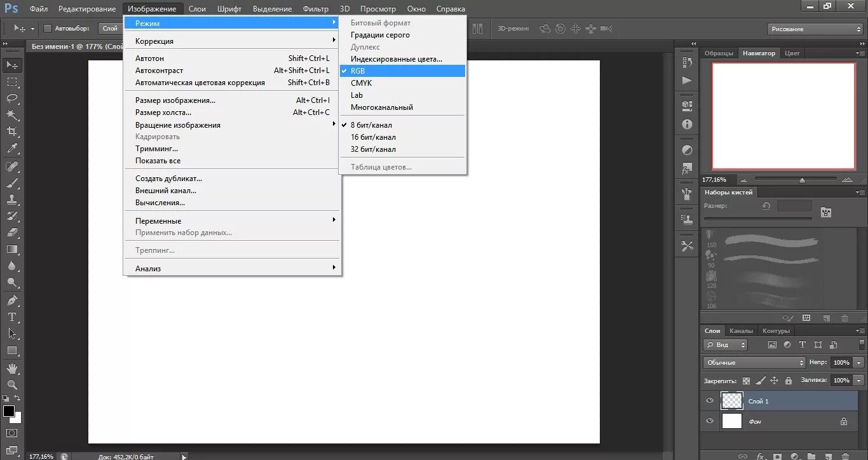This screenshot has height=460, width=868.
Task: Select the Move tool in the toolbox
Action: point(12,65)
